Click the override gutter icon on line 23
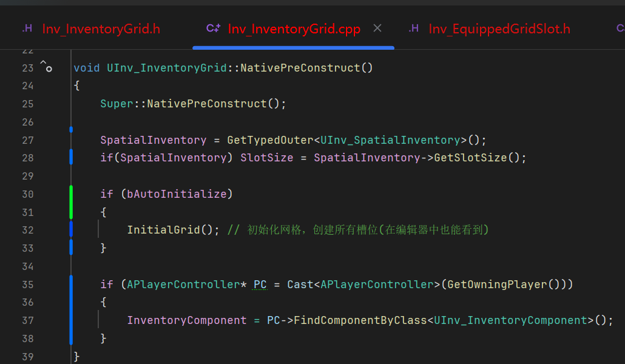This screenshot has height=364, width=625. click(x=46, y=66)
